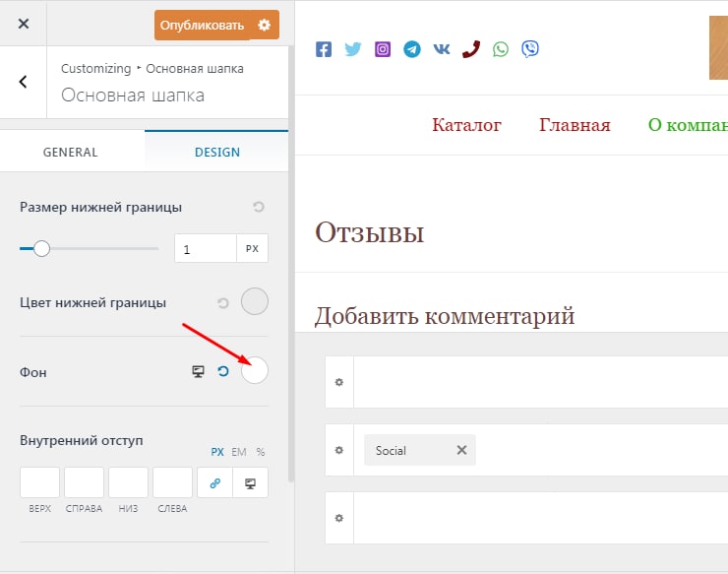The height and width of the screenshot is (574, 728).
Task: Open settings gear of the first builder row
Action: [x=339, y=382]
